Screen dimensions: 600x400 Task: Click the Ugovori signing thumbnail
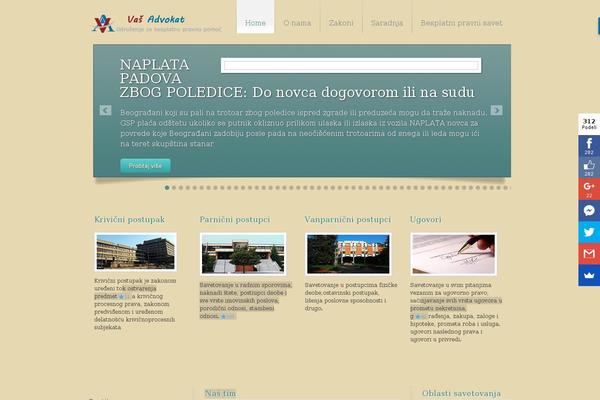pyautogui.click(x=453, y=254)
